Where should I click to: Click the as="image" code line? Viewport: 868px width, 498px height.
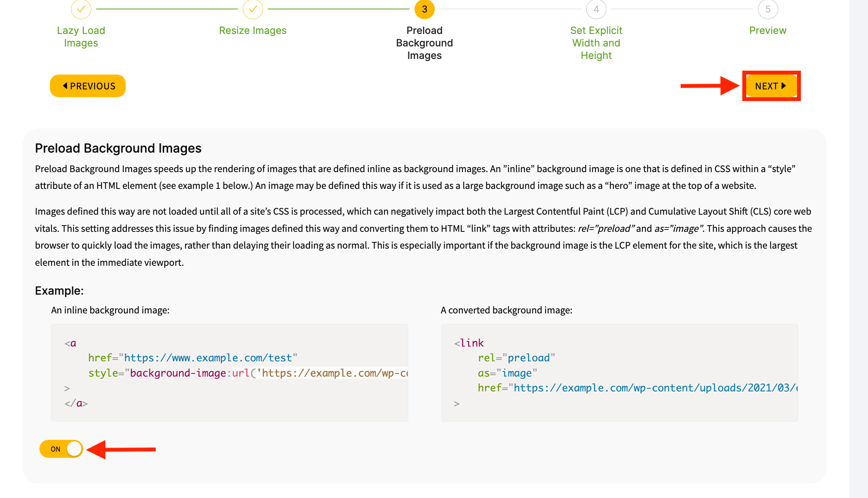[x=507, y=373]
